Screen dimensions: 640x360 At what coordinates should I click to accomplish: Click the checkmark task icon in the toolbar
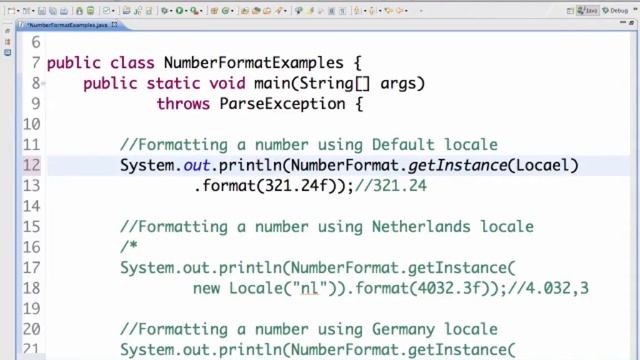(106, 11)
